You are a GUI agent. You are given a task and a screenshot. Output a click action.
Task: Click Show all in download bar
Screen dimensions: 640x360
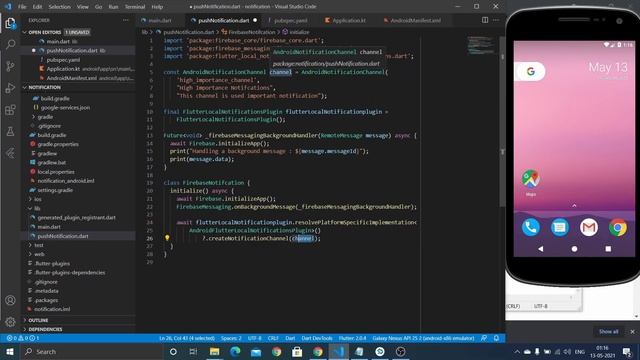(608, 331)
